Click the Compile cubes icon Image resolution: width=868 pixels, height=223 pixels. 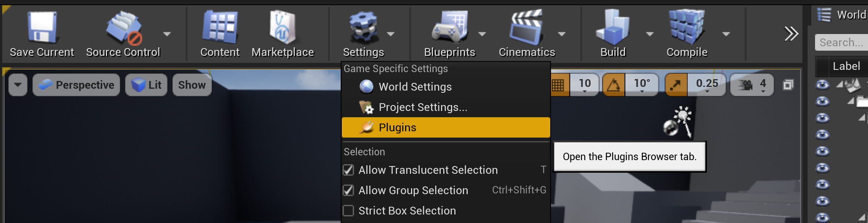point(687,27)
